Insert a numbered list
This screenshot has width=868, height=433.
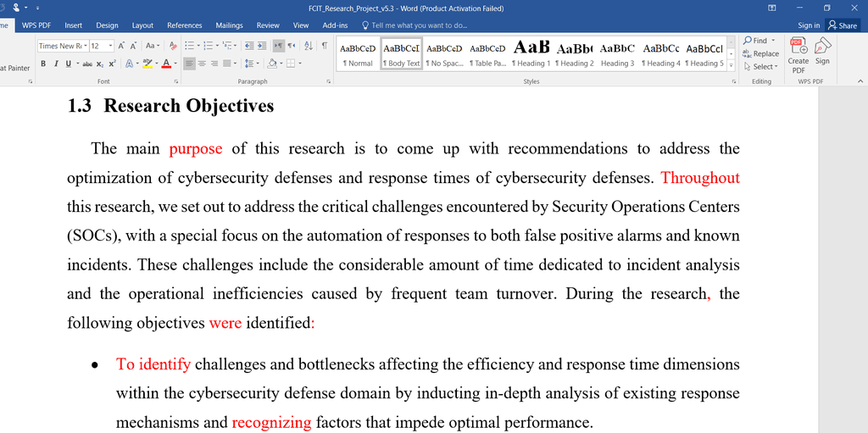coord(209,46)
